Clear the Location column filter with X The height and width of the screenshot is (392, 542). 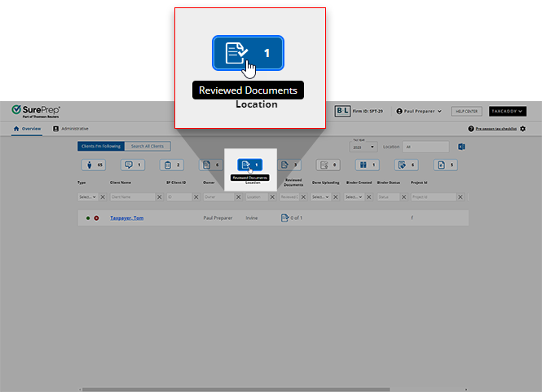point(272,197)
